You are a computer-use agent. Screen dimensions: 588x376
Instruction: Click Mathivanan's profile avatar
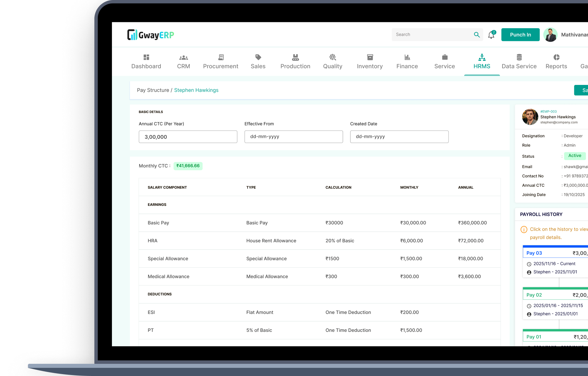(x=550, y=34)
